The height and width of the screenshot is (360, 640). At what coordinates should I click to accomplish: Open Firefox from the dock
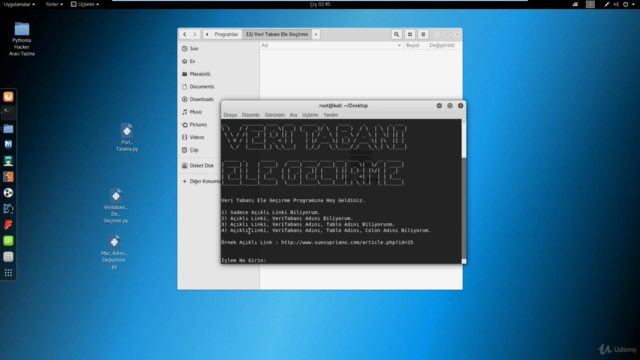pyautogui.click(x=8, y=97)
